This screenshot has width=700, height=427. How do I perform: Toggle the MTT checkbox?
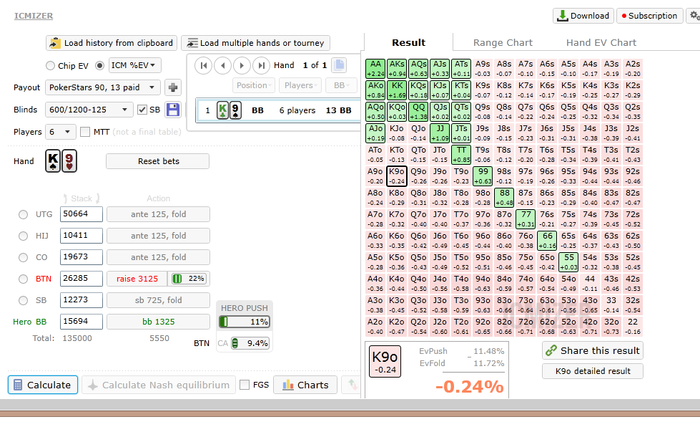(85, 132)
